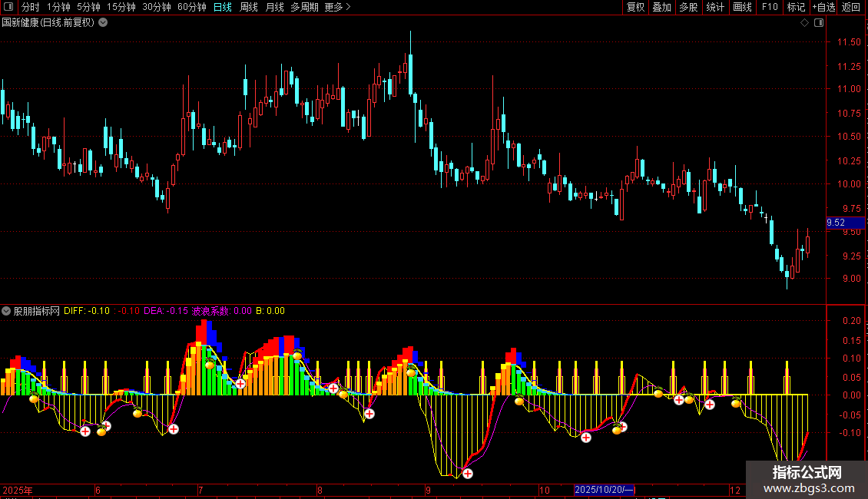
Task: Click the plus signal marker at indicator lowest trough
Action: 468,474
